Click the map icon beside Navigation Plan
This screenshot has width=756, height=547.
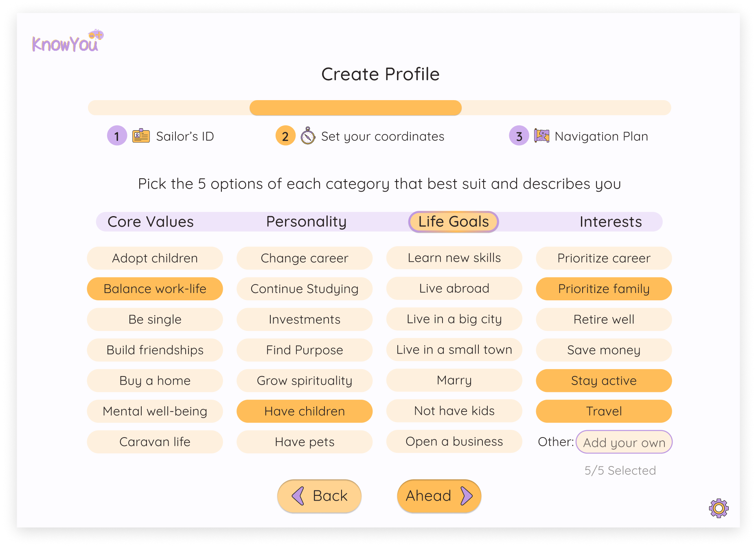click(x=542, y=136)
